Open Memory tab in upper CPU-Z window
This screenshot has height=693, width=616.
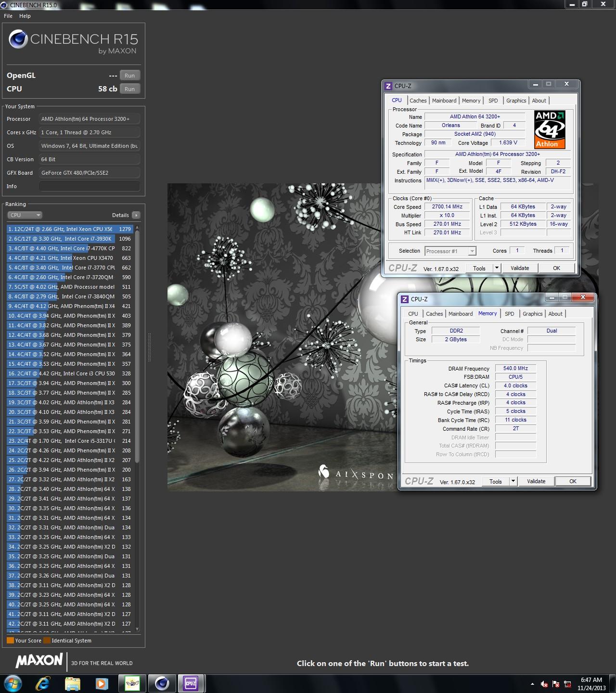pyautogui.click(x=471, y=101)
